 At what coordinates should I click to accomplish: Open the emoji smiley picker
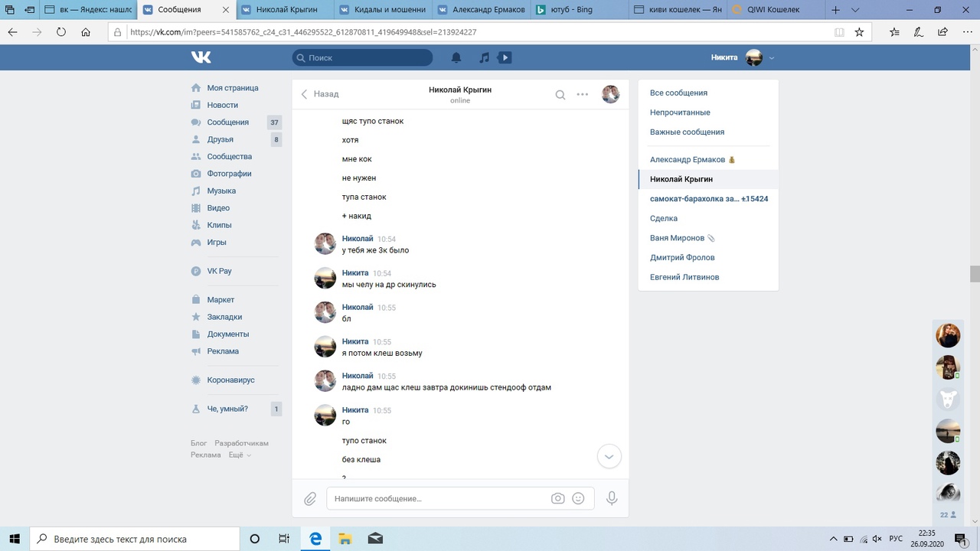[578, 498]
